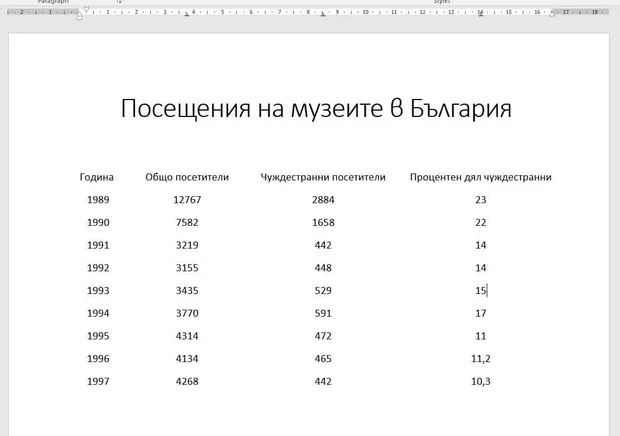Click foreign visitors value 1658
This screenshot has height=436, width=620.
click(323, 223)
